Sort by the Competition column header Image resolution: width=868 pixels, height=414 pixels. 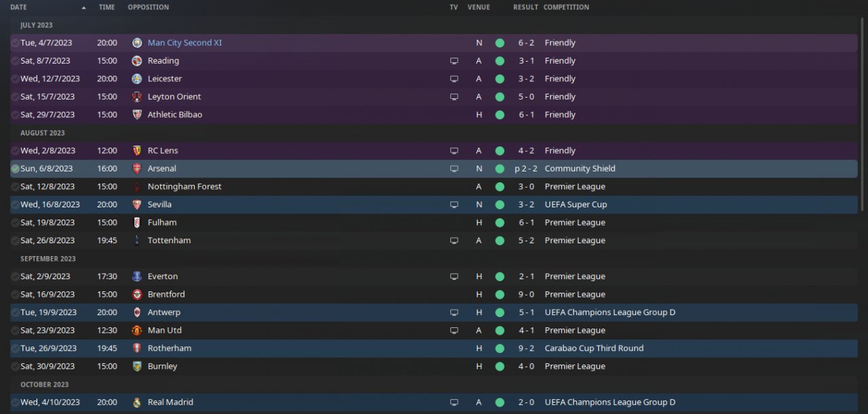click(x=566, y=7)
